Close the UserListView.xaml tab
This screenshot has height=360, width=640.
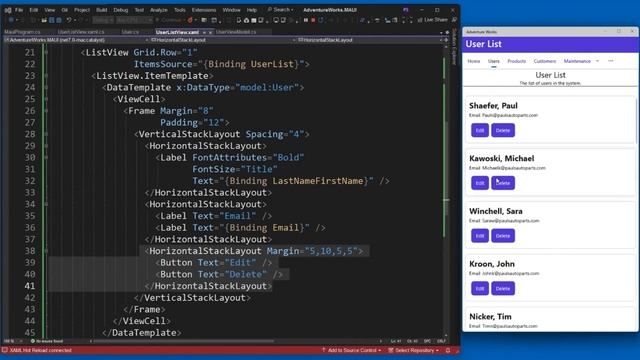[210, 32]
